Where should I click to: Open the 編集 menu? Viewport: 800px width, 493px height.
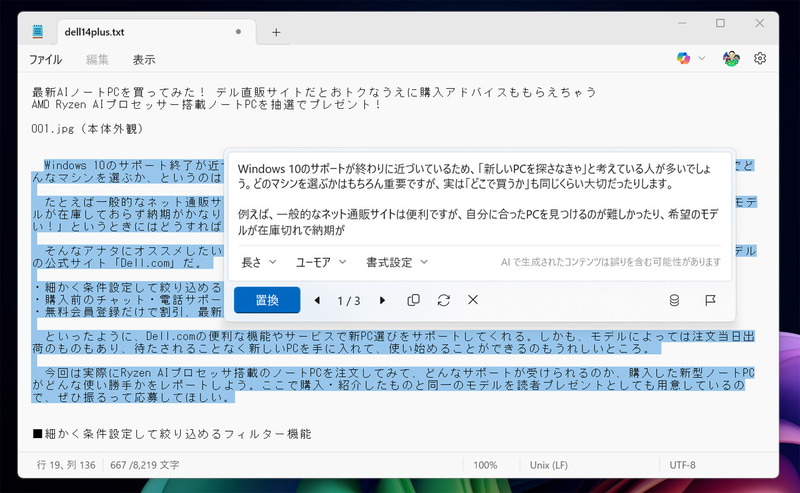pos(97,60)
